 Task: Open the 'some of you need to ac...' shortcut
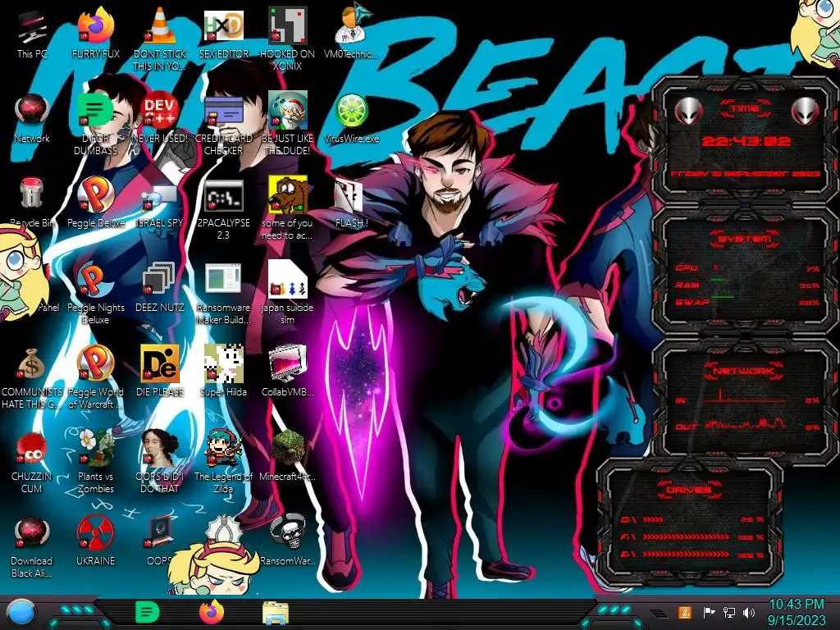point(288,208)
